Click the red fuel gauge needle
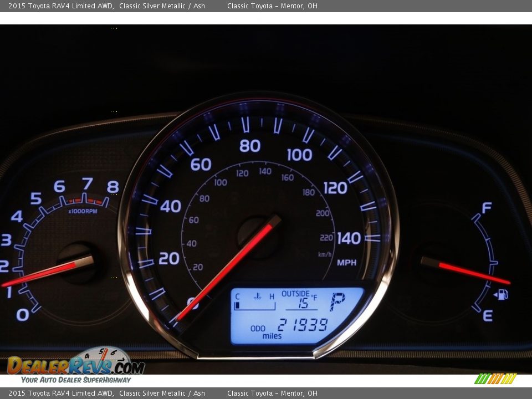 click(x=471, y=273)
